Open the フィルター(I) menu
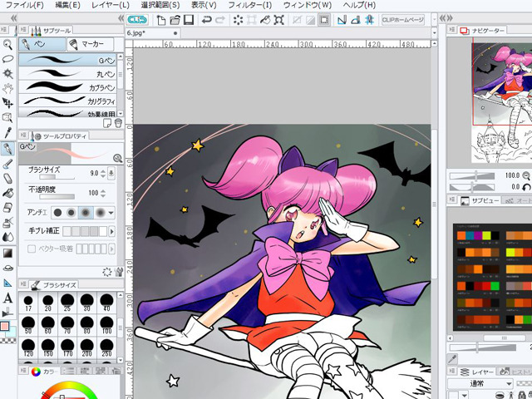Image resolution: width=532 pixels, height=399 pixels. click(x=249, y=5)
